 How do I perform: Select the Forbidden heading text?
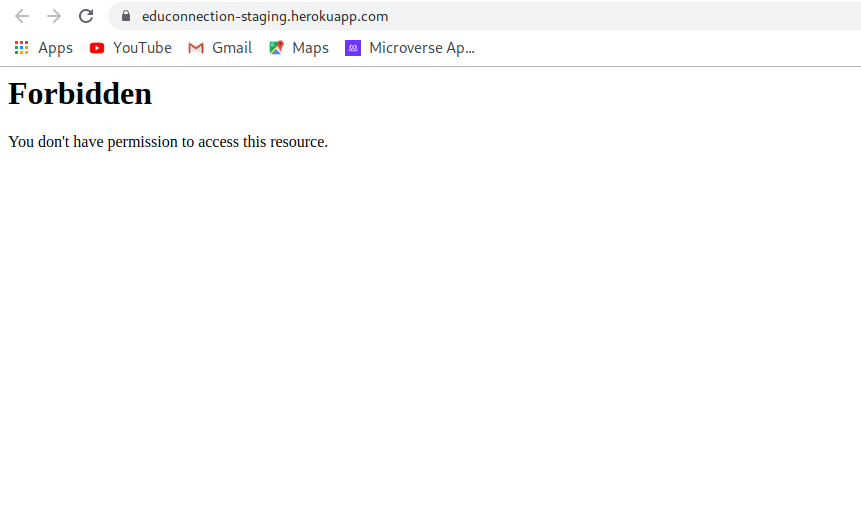click(80, 93)
